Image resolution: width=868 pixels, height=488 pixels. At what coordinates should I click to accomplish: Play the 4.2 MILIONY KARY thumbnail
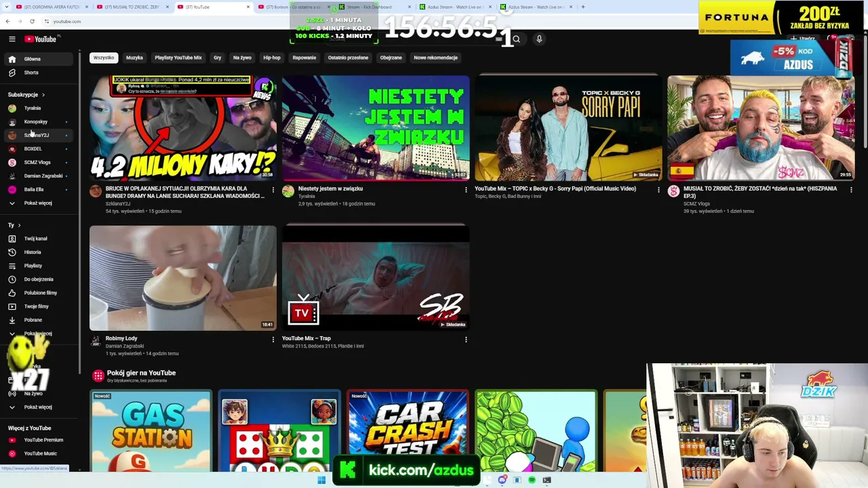click(x=183, y=127)
